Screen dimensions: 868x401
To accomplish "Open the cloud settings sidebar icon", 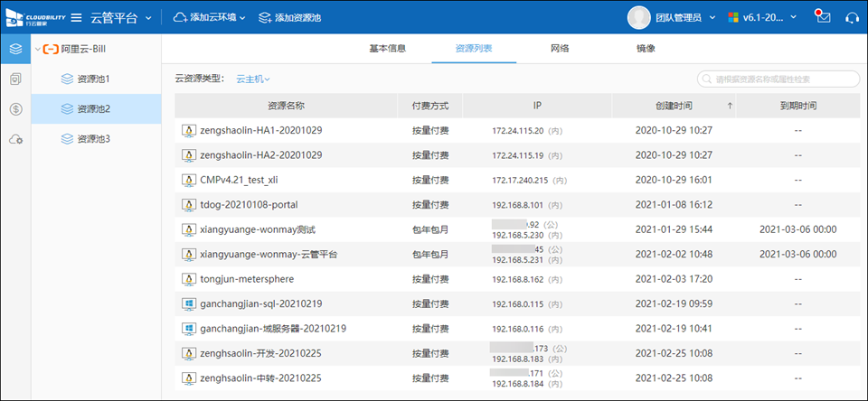I will (15, 139).
